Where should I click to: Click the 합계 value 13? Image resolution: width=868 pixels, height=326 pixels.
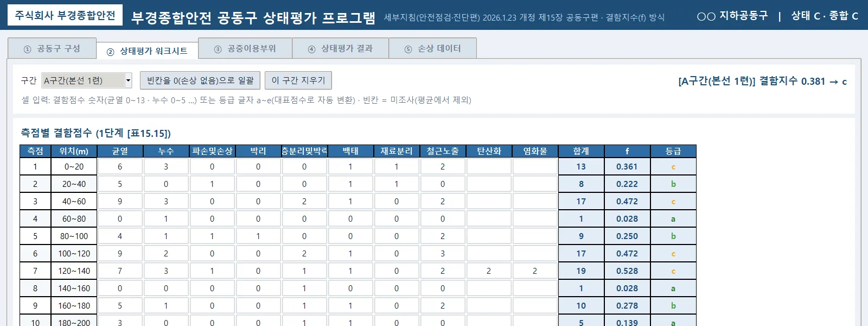[581, 166]
